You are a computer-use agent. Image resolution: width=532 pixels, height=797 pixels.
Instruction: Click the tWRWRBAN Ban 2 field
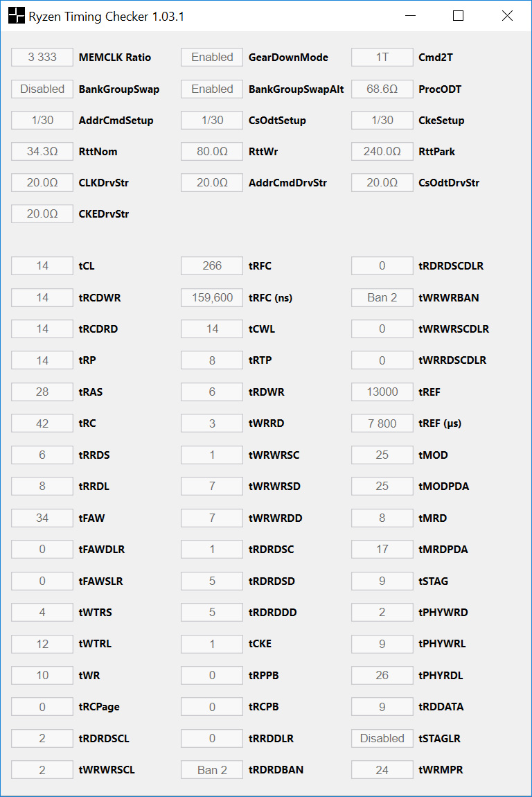382,297
